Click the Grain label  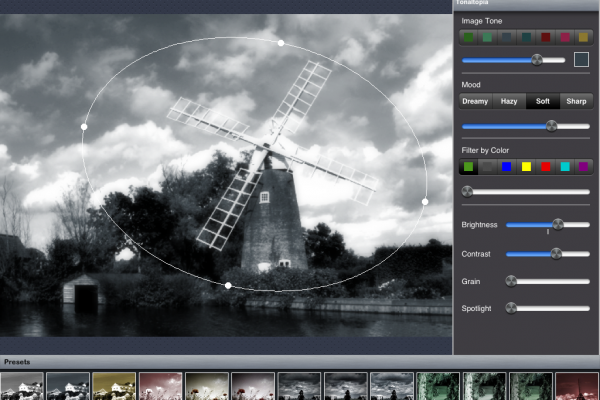pos(471,282)
